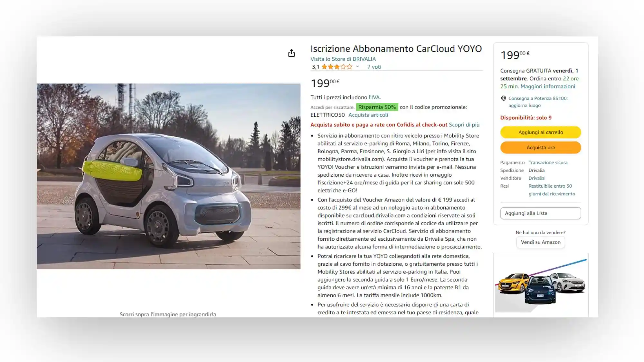Click the Vendi su Amazon button
Image resolution: width=644 pixels, height=362 pixels.
tap(541, 242)
